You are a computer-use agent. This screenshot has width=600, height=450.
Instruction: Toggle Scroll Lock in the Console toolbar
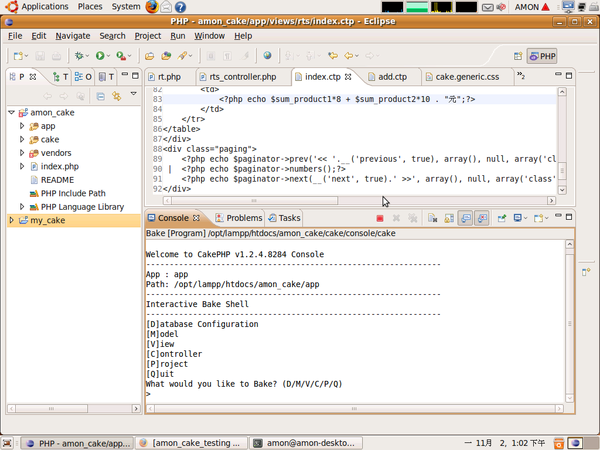coord(449,218)
